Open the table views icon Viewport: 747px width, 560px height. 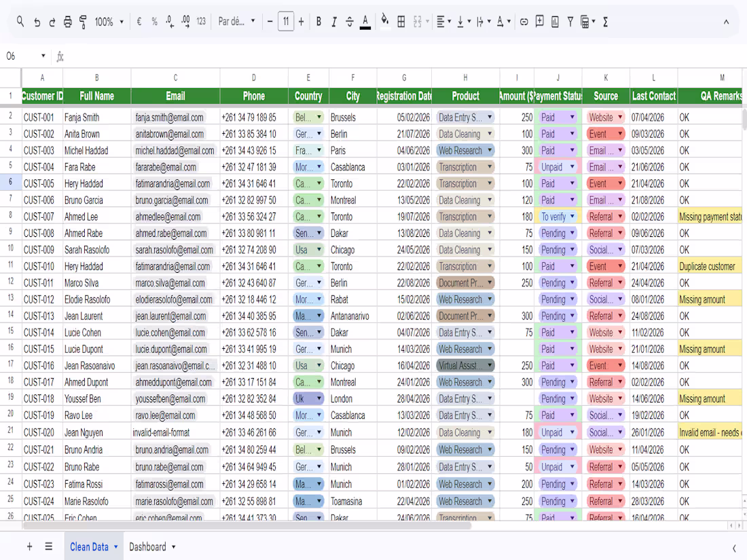(585, 22)
